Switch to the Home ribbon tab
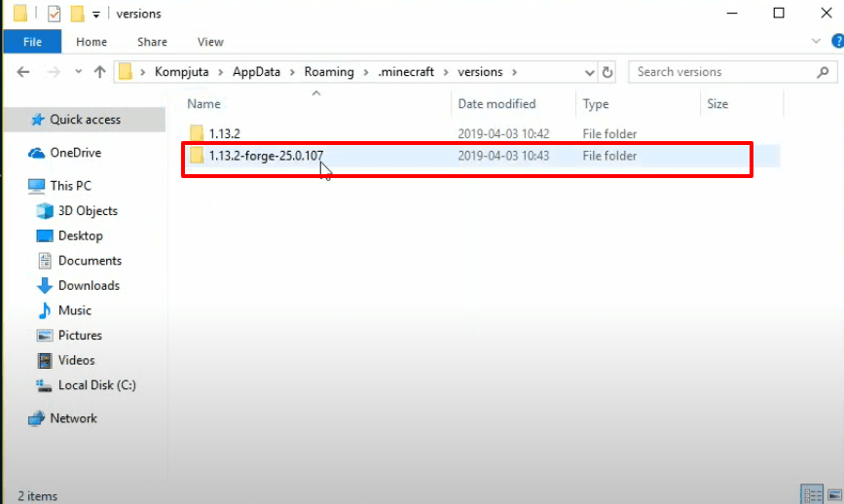The width and height of the screenshot is (844, 504). 92,42
